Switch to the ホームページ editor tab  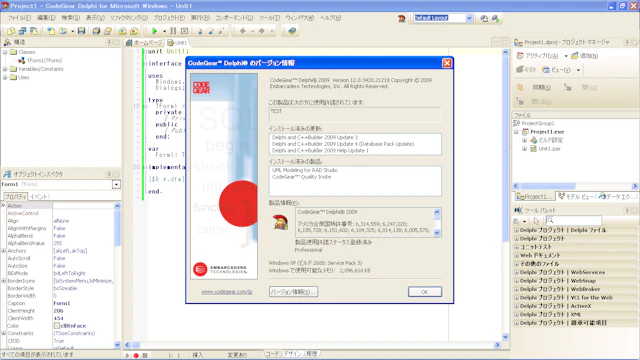pos(144,42)
